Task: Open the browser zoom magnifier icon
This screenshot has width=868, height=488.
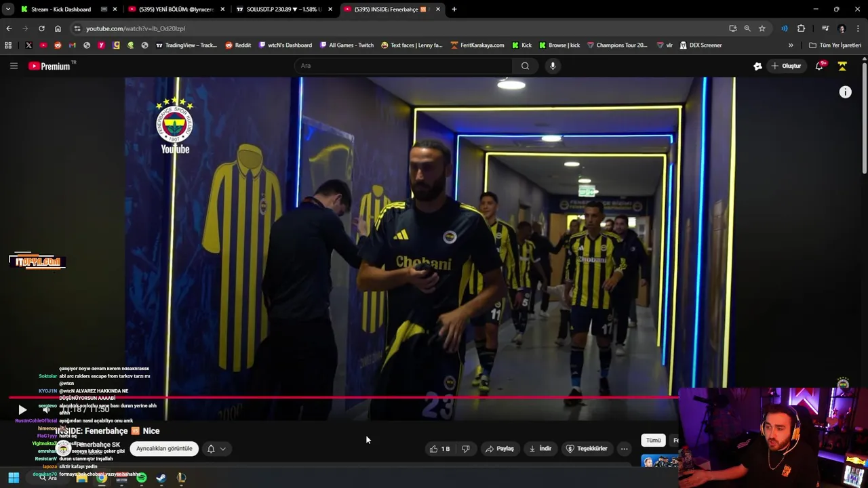Action: (747, 28)
